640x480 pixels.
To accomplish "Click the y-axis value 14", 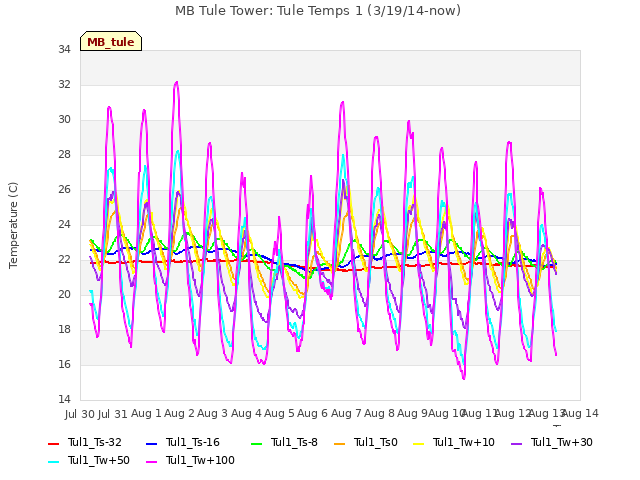I will 64,400.
